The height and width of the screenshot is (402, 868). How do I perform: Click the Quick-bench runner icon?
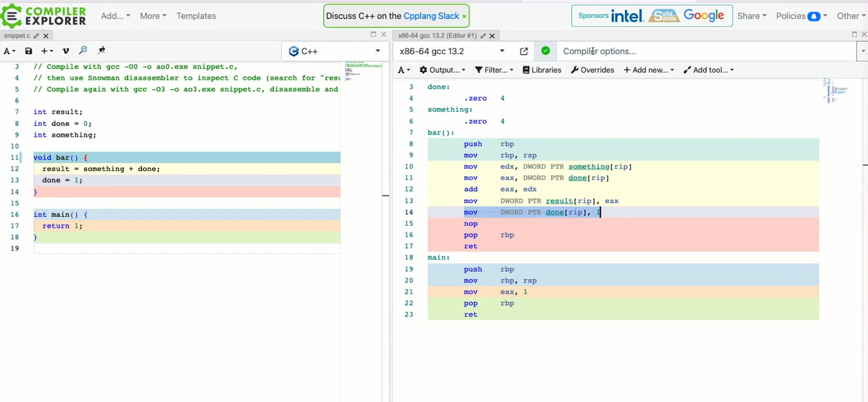click(101, 51)
